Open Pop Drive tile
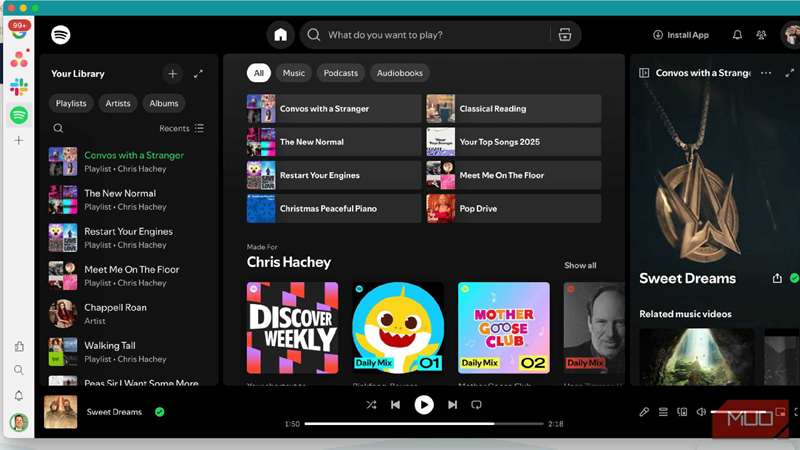This screenshot has height=450, width=800. [x=514, y=208]
